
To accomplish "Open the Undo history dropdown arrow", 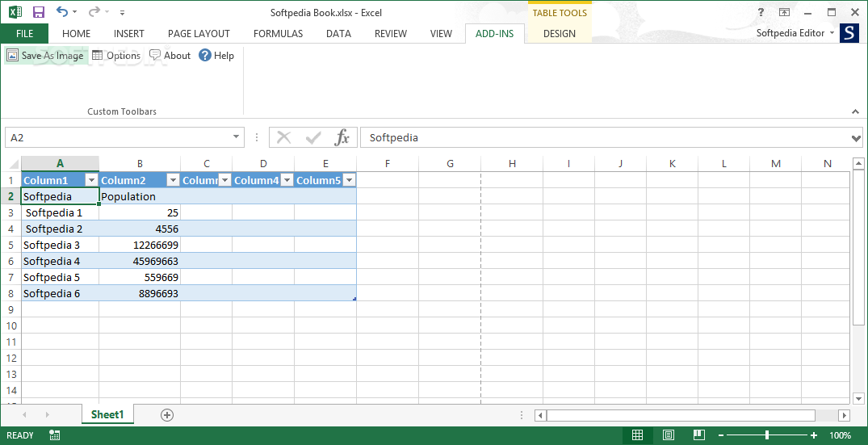I will (x=75, y=12).
